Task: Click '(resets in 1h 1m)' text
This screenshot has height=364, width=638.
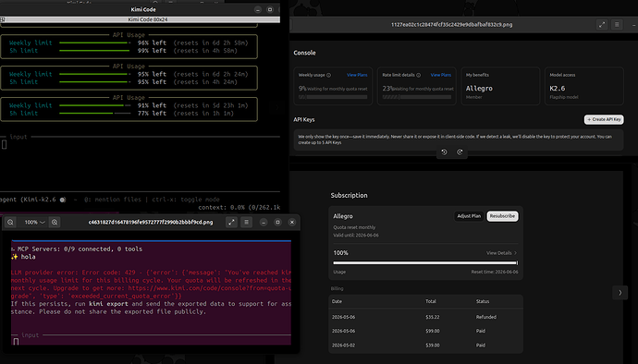Action: 203,114
